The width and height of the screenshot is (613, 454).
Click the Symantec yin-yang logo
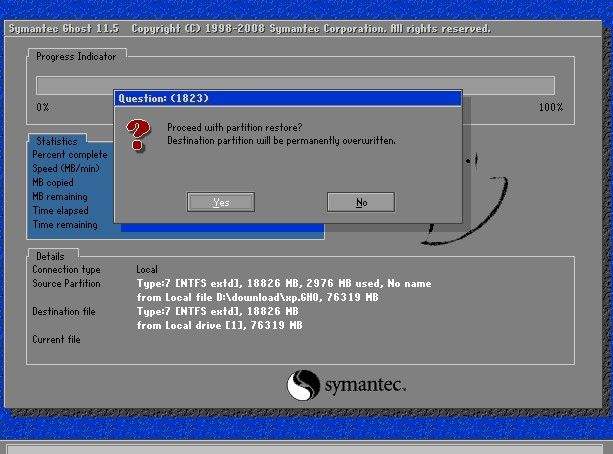pos(303,385)
